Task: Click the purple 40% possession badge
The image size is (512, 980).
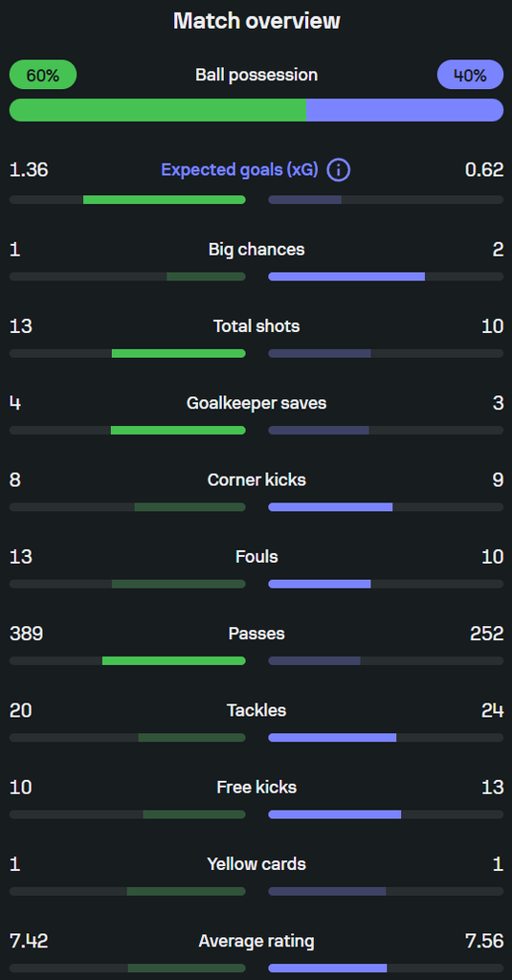Action: tap(470, 75)
